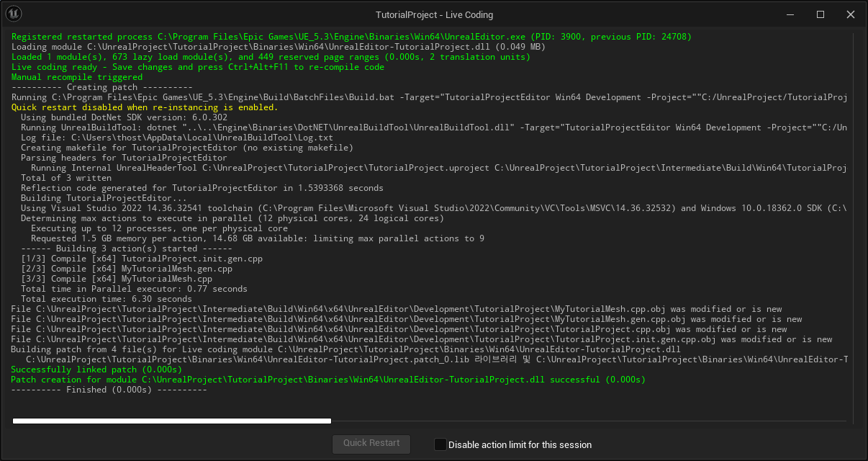Click the 'Determining max actions to execute' line

coord(232,218)
